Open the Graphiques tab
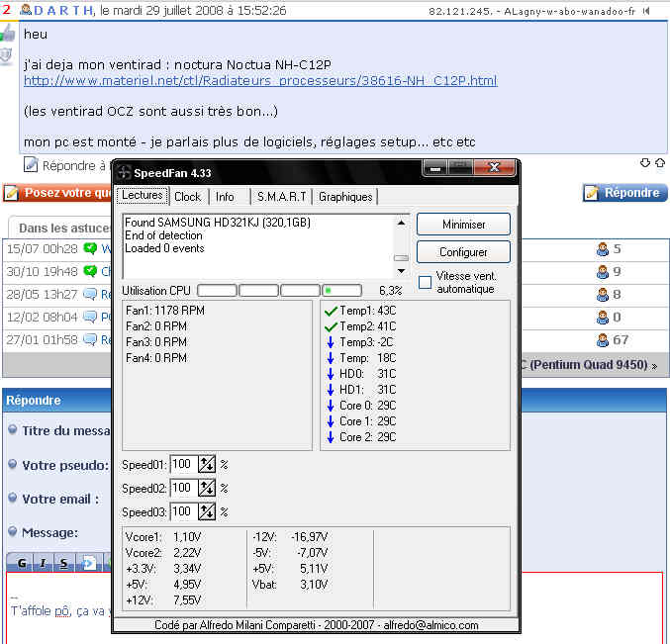 pos(345,197)
